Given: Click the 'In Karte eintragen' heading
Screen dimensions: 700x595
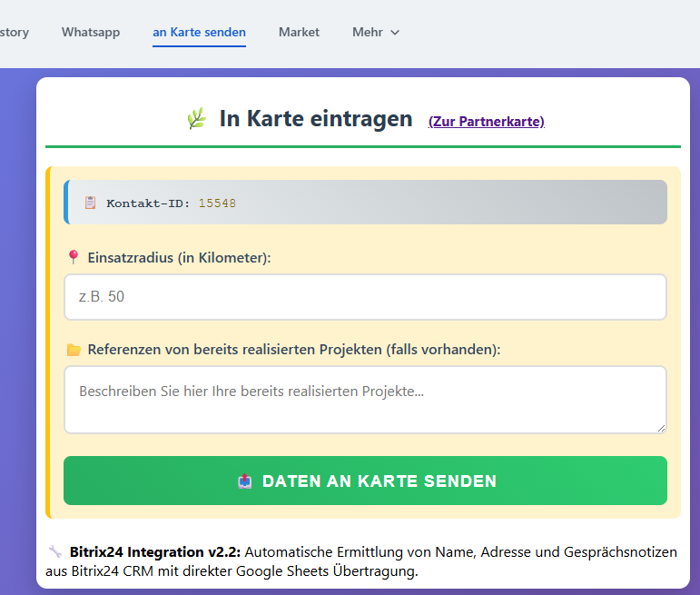Looking at the screenshot, I should point(315,119).
